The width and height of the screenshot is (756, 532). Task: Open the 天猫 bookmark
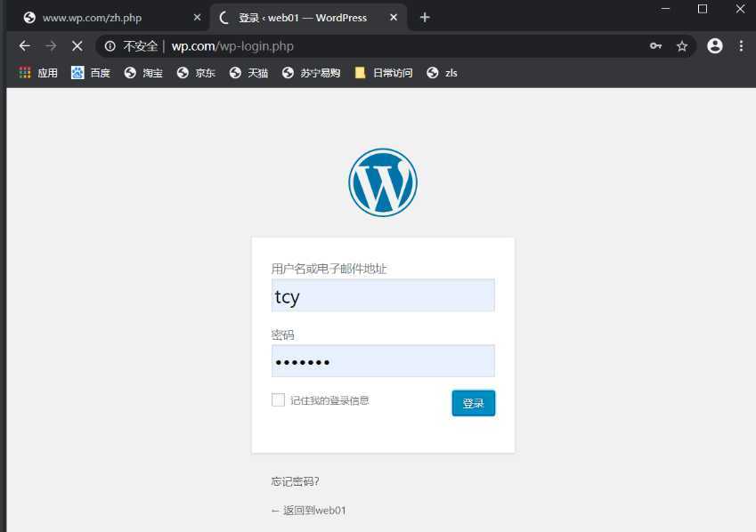[248, 73]
